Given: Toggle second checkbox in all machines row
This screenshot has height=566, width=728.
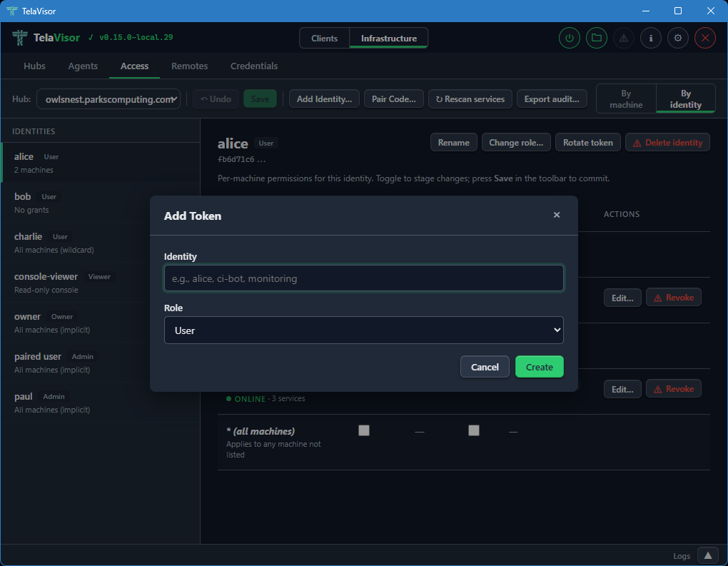Looking at the screenshot, I should click(474, 430).
